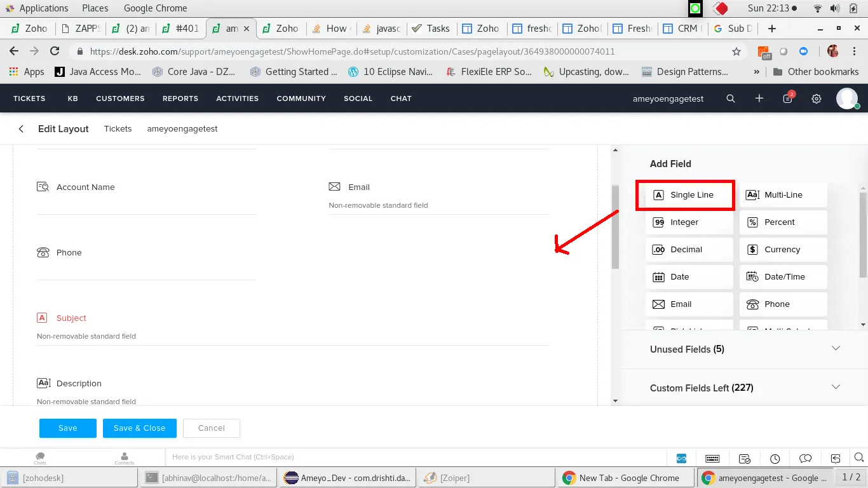This screenshot has height=488, width=868.
Task: Open the keyboard shortcuts icon
Action: [x=712, y=458]
